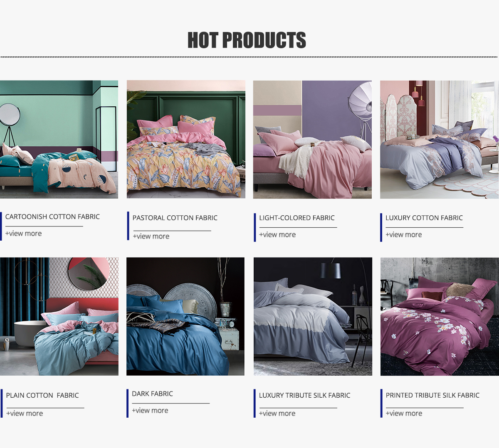The height and width of the screenshot is (448, 499).
Task: Open the Dark Fabric blue bedding image
Action: click(185, 316)
